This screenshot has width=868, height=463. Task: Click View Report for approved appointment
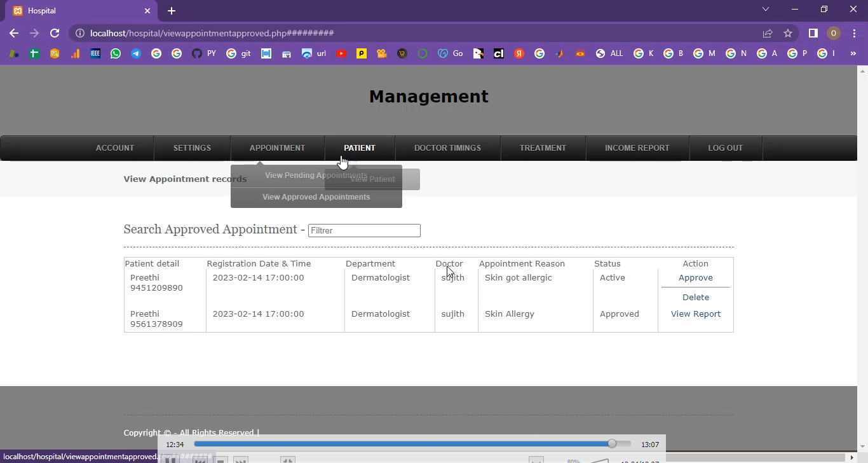point(695,314)
